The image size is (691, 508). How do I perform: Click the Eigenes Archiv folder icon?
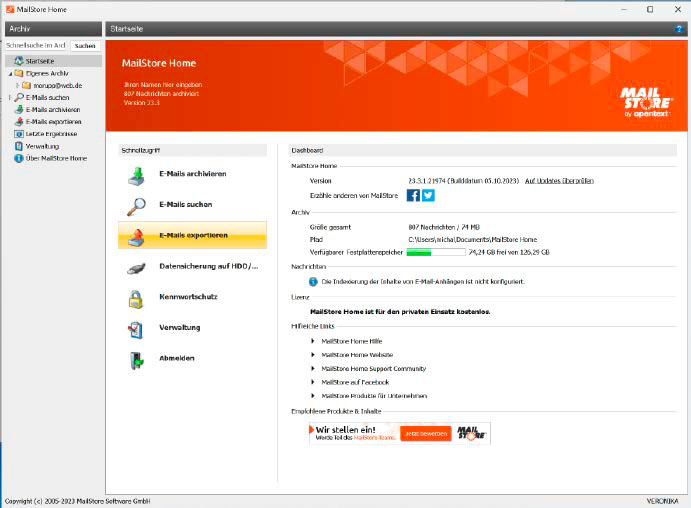pos(19,73)
